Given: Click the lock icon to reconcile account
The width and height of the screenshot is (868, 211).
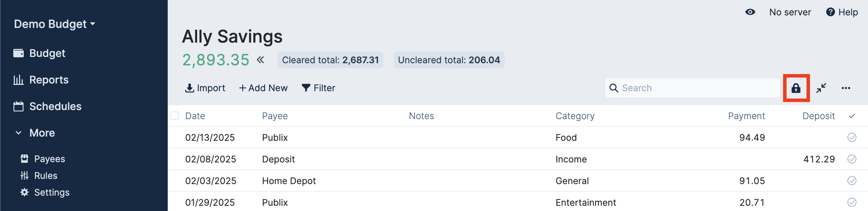Looking at the screenshot, I should 796,88.
